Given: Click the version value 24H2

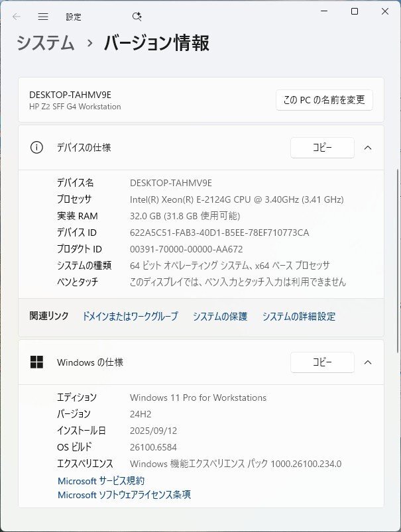Looking at the screenshot, I should (141, 414).
